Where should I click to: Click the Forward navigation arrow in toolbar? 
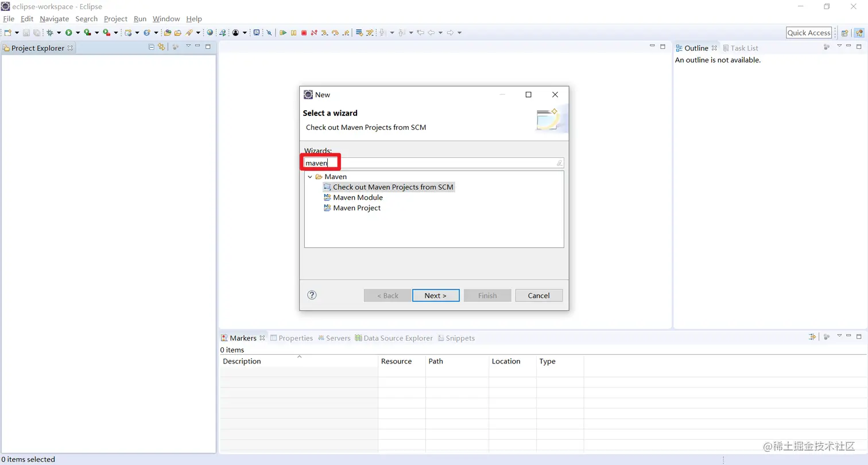coord(450,33)
